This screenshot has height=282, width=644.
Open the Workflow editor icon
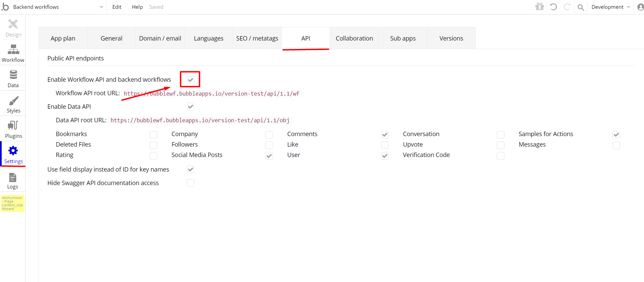13,53
